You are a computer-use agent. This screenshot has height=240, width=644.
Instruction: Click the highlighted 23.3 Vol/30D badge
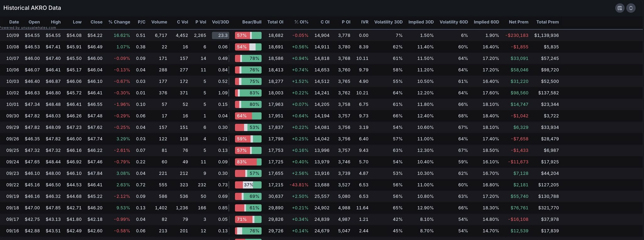(x=220, y=35)
